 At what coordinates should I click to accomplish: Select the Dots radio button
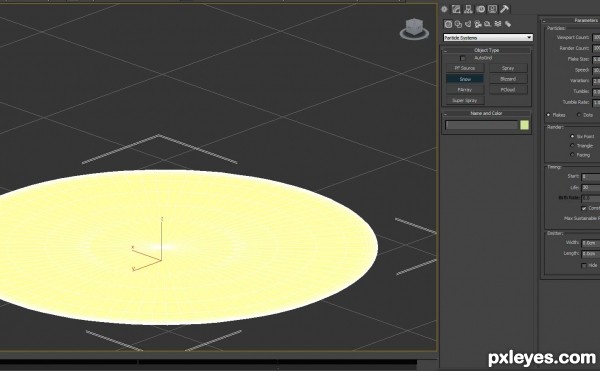(579, 115)
